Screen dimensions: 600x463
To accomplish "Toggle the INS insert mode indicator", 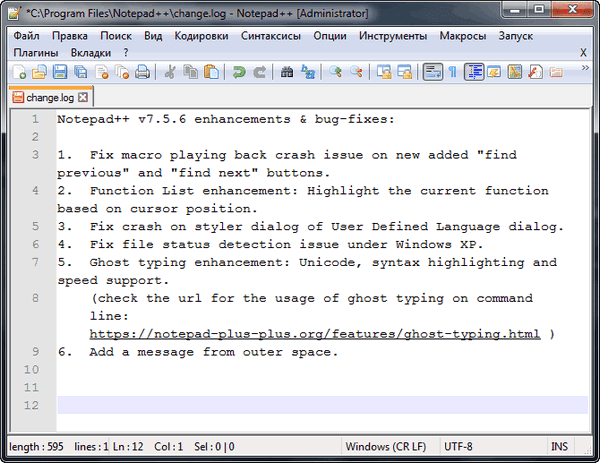I will tap(559, 447).
